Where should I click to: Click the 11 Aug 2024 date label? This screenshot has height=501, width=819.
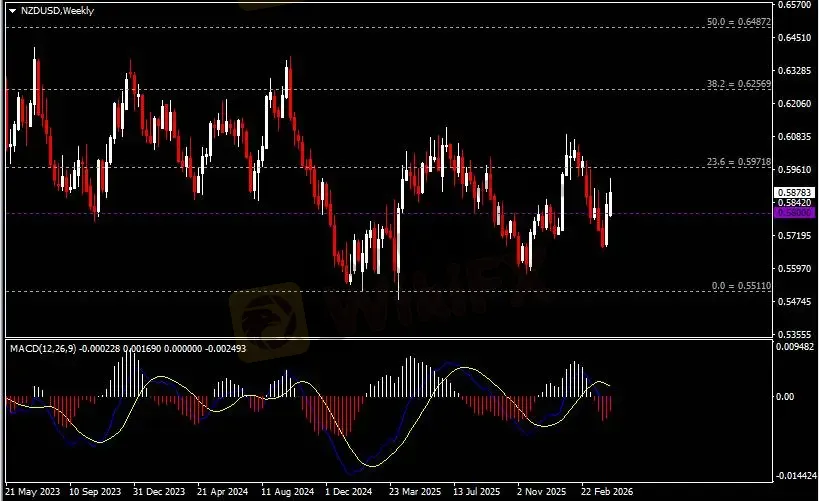tap(288, 492)
